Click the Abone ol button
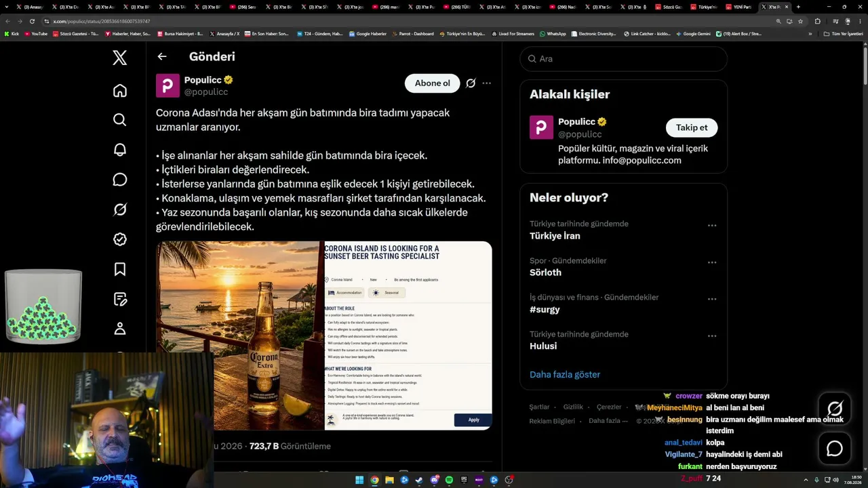Image resolution: width=868 pixels, height=488 pixels. [x=432, y=83]
